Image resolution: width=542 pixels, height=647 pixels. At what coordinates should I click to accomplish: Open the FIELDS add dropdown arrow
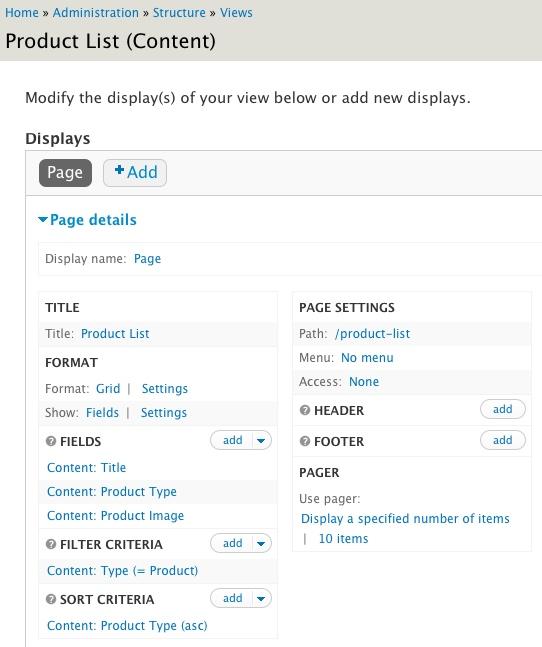coord(261,440)
